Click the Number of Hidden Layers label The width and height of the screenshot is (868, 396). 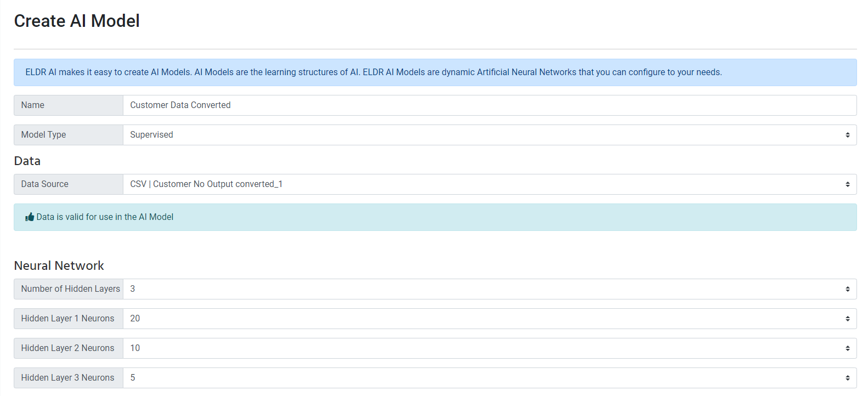click(x=70, y=289)
